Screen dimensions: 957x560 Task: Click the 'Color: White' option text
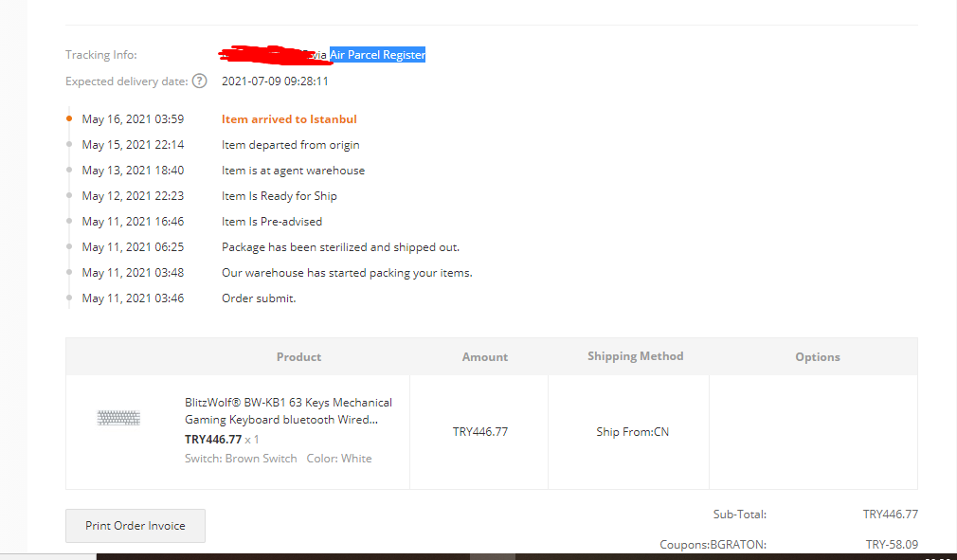(x=339, y=458)
